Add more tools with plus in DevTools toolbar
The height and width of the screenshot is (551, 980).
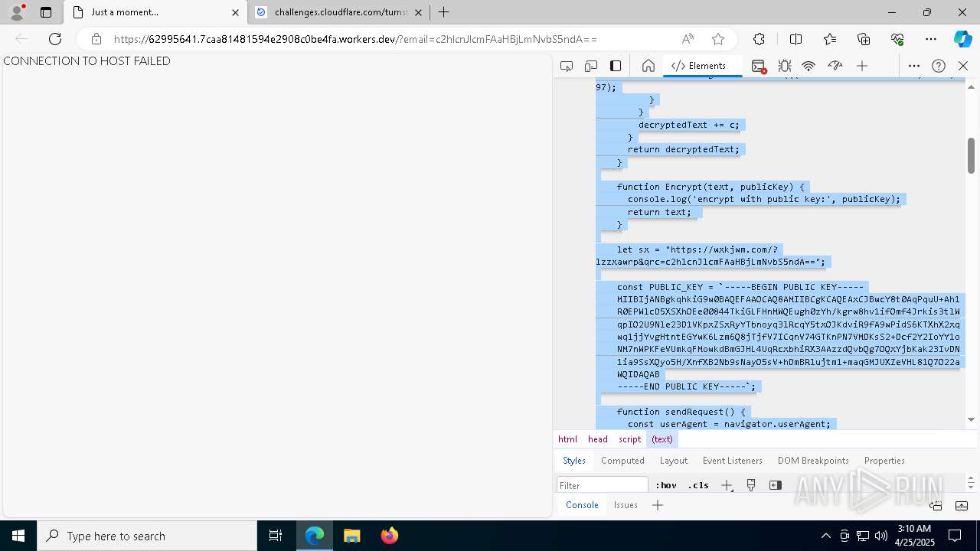tap(862, 66)
